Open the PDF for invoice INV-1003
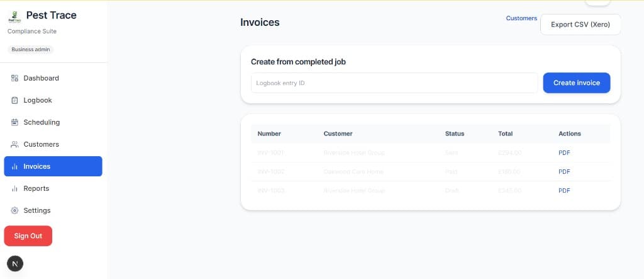This screenshot has height=279, width=644. coord(564,191)
